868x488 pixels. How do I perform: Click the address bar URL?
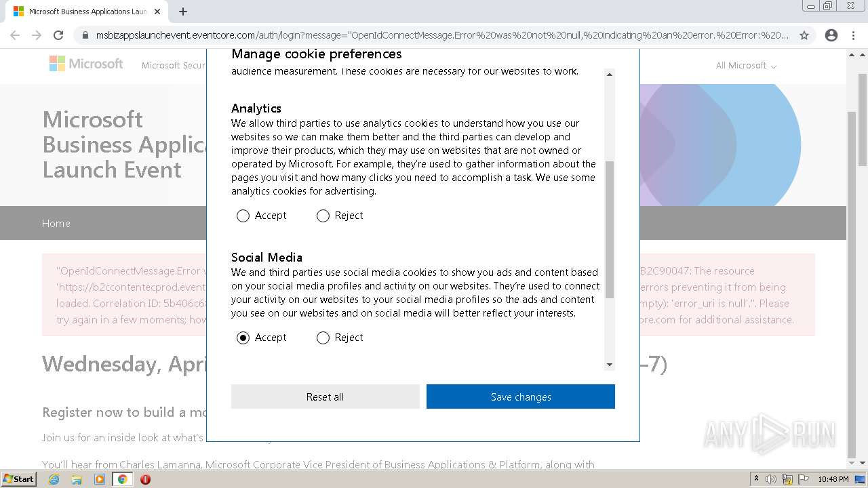click(x=441, y=35)
